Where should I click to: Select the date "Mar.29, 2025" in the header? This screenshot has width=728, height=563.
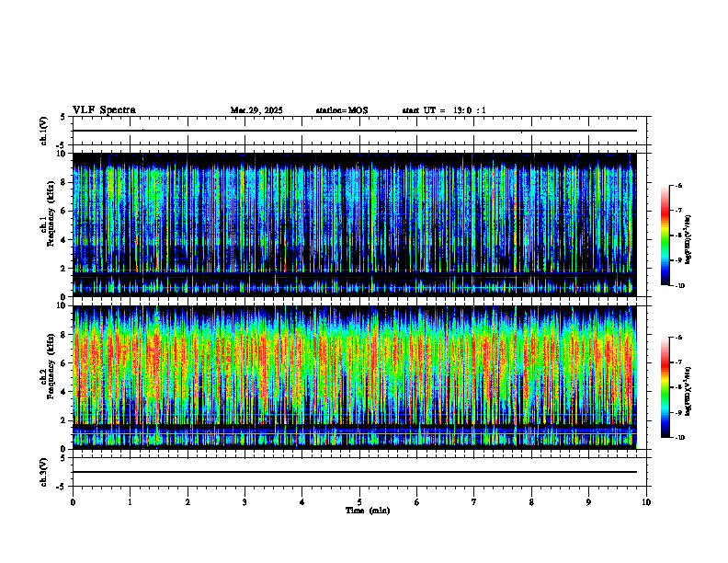coord(256,110)
